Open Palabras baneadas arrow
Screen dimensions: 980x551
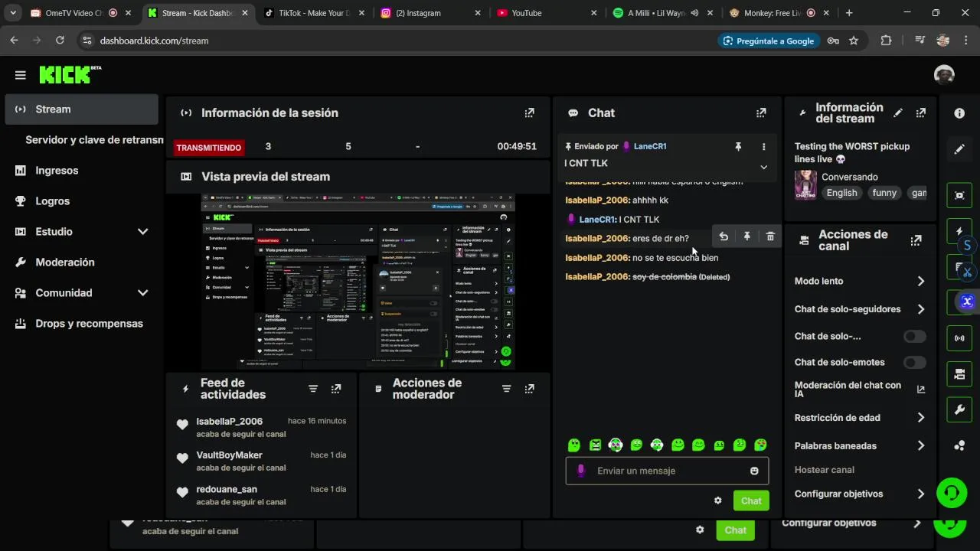[921, 445]
